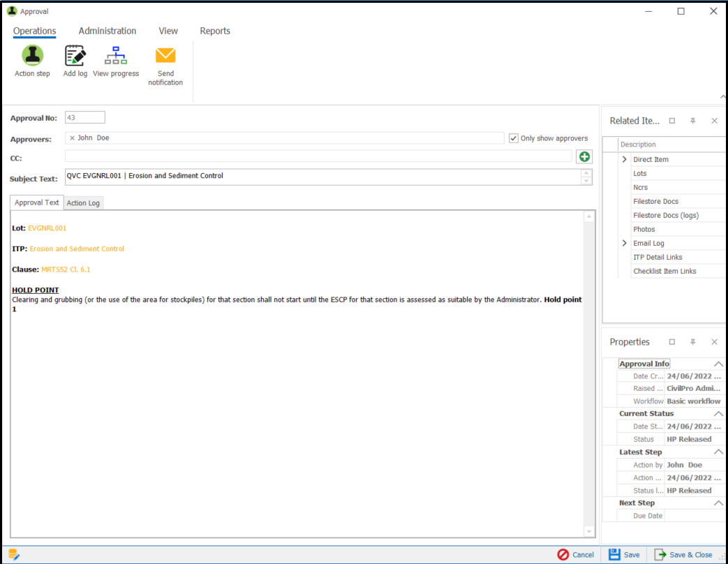Click approval text scrollbar up arrow

point(588,217)
